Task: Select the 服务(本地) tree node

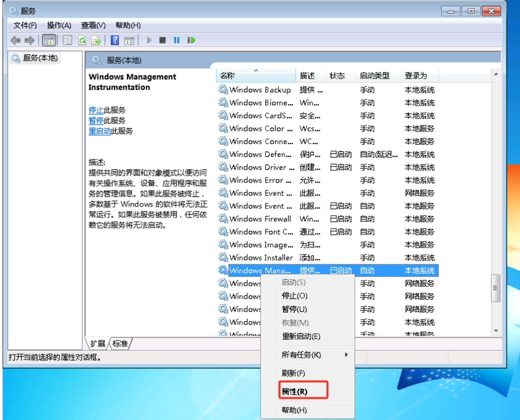Action: [x=36, y=58]
